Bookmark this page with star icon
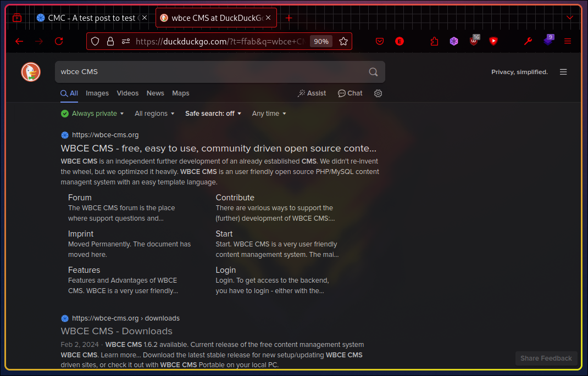Viewport: 588px width, 376px height. tap(343, 41)
